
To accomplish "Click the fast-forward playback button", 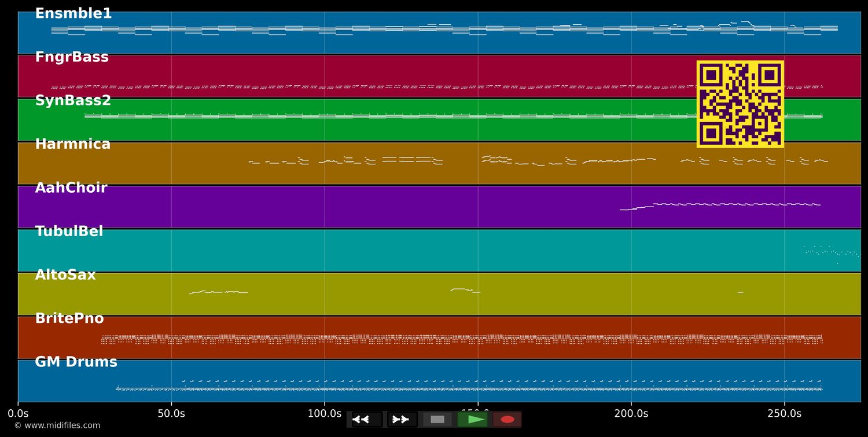I will coord(402,419).
